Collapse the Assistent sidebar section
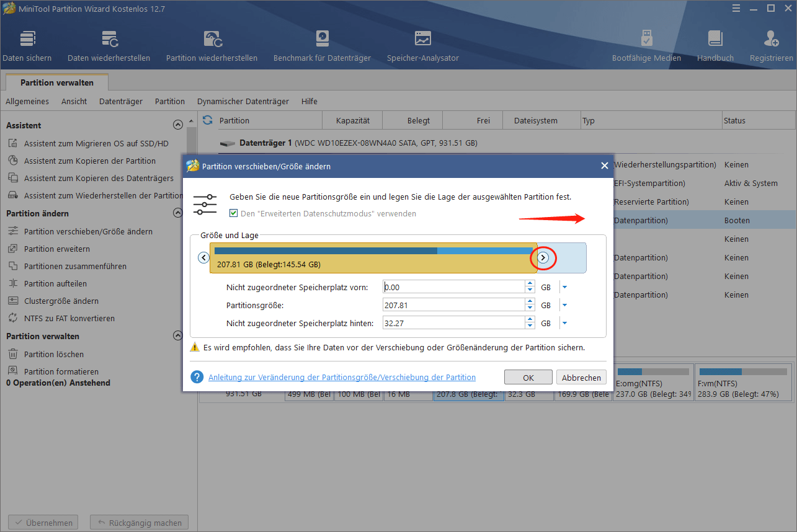 point(178,124)
